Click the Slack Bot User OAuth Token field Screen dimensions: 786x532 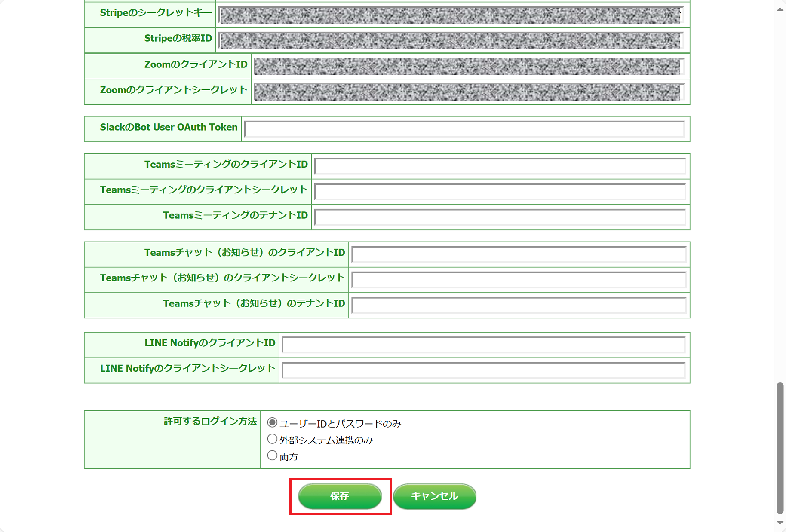[x=464, y=129]
